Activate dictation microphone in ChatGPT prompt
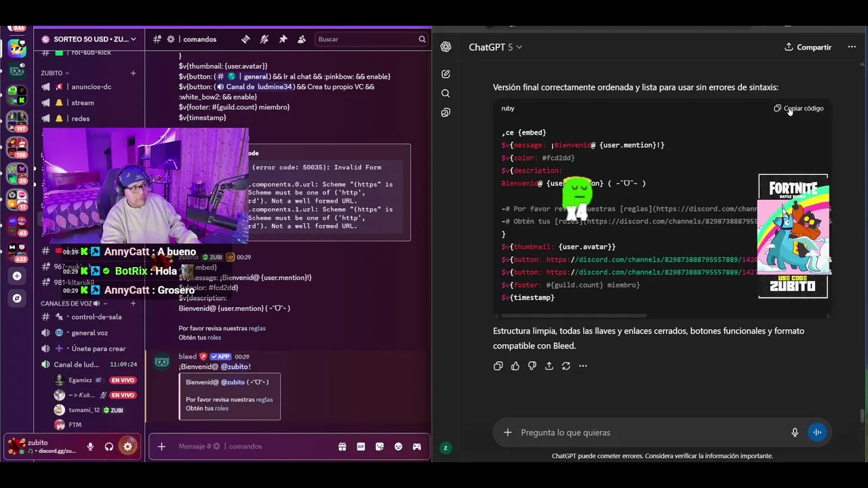The height and width of the screenshot is (488, 868). 795,432
